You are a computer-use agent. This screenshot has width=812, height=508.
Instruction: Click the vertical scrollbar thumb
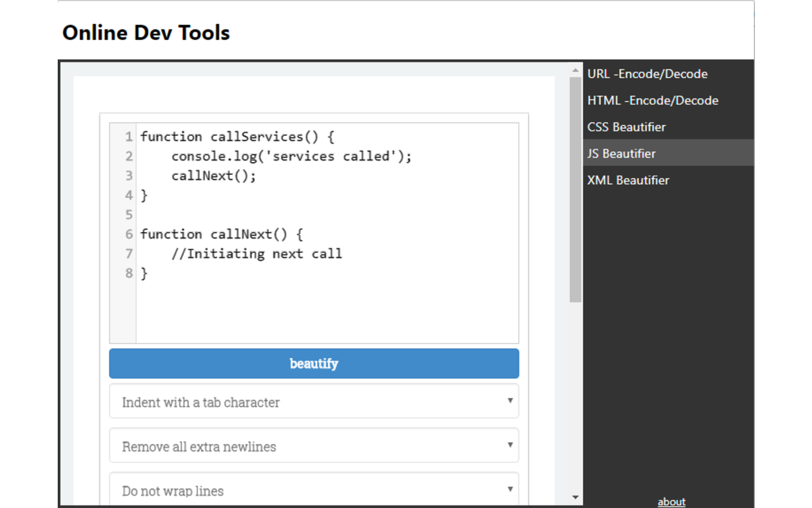pos(575,189)
